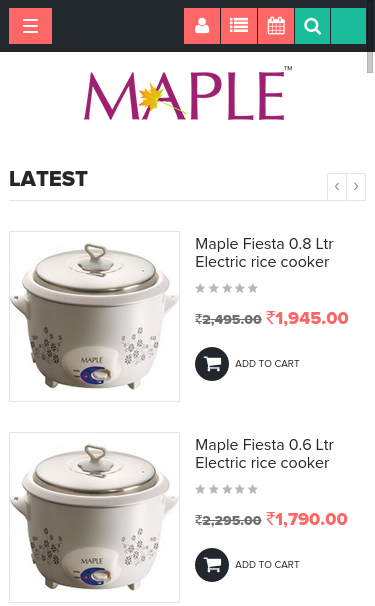Open the user account icon
The image size is (375, 606).
pos(202,26)
